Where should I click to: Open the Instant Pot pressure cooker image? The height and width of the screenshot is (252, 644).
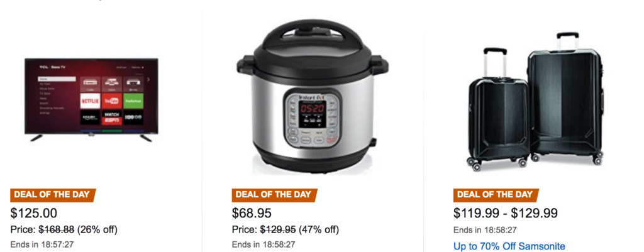click(313, 96)
